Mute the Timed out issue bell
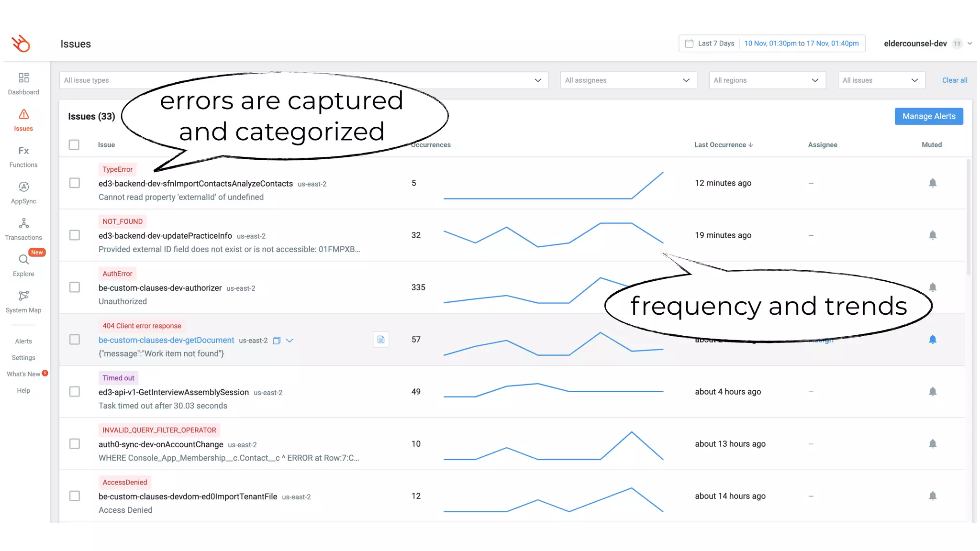 click(x=933, y=392)
